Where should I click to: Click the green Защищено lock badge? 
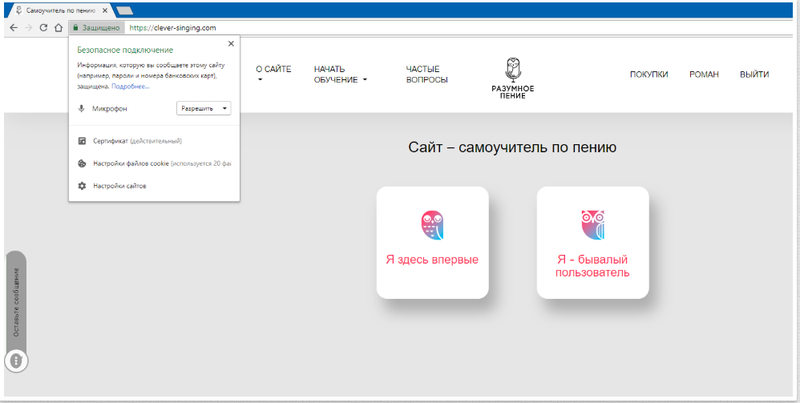point(96,28)
